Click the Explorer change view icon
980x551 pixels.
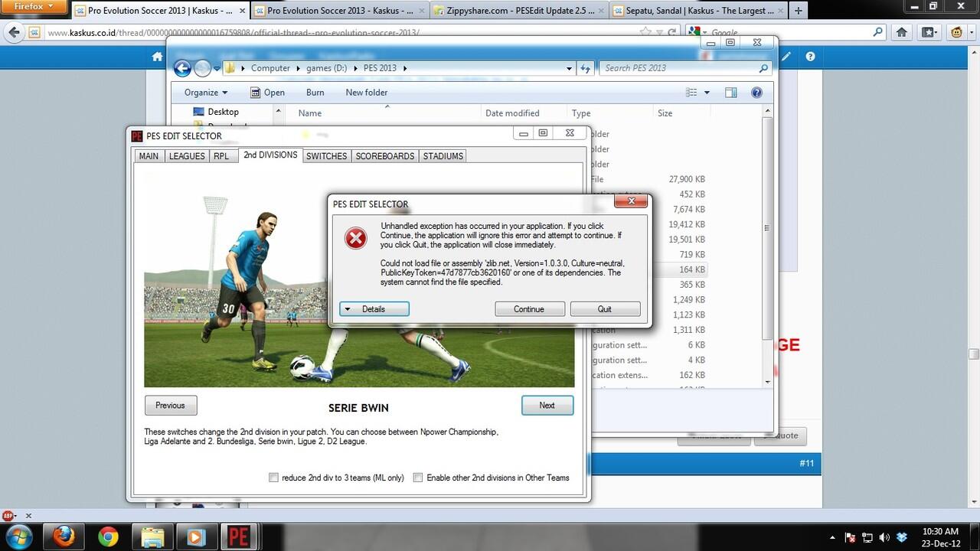point(691,93)
